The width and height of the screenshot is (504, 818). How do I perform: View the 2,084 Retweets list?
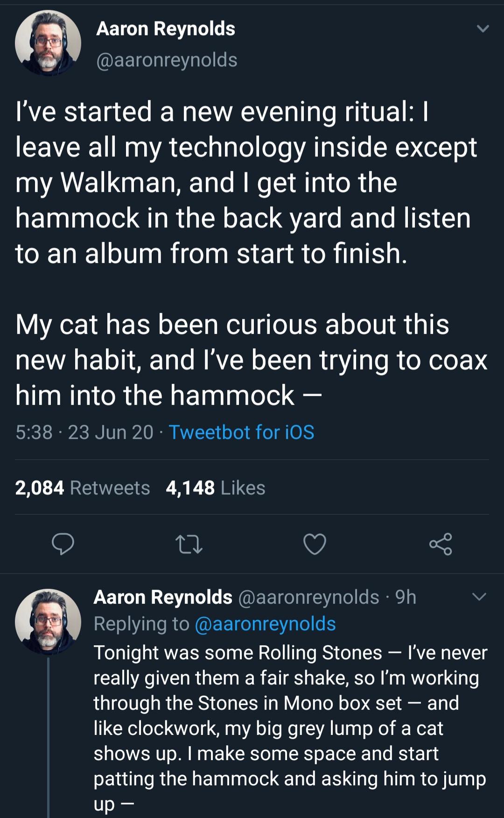coord(83,488)
